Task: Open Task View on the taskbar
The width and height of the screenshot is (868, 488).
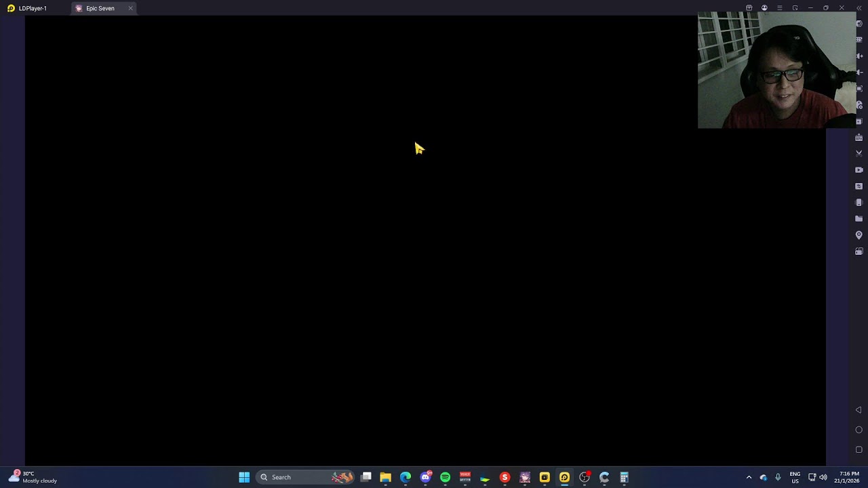Action: (x=366, y=477)
